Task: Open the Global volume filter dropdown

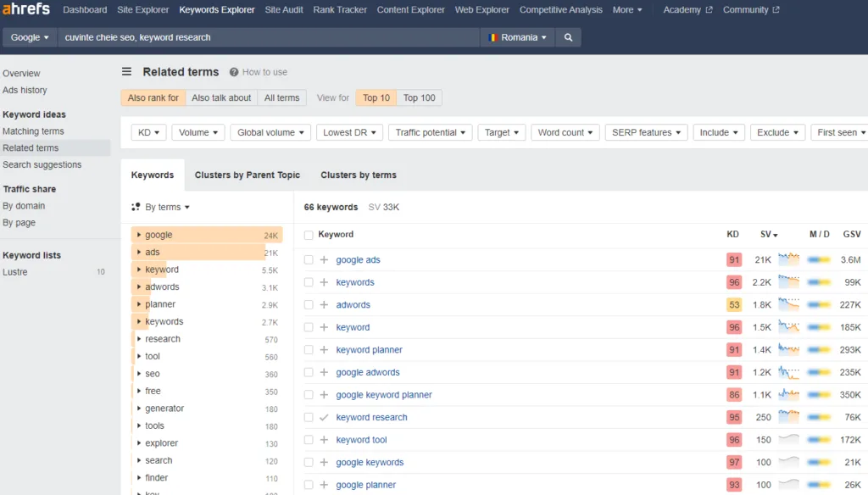Action: 270,132
